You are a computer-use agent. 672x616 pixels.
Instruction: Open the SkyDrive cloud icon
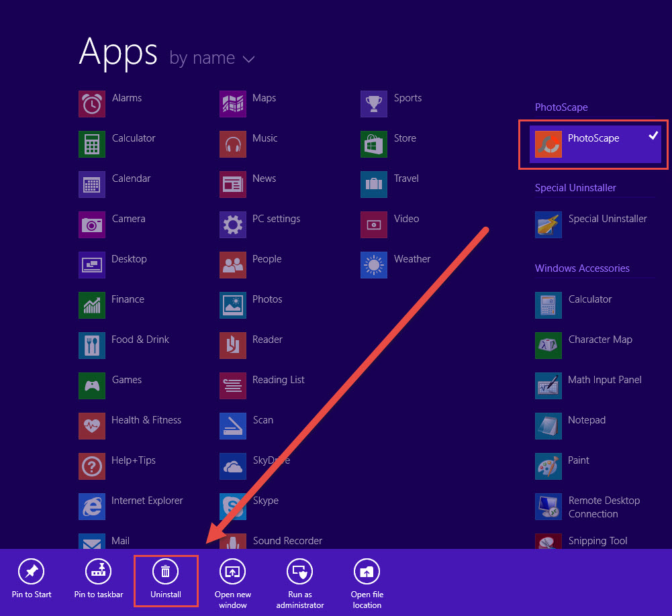pos(233,466)
